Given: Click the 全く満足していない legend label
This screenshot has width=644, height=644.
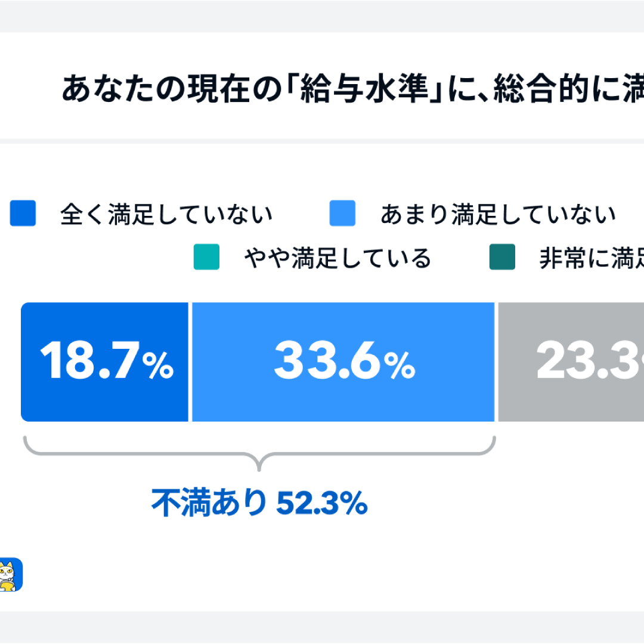Looking at the screenshot, I should pos(166,214).
